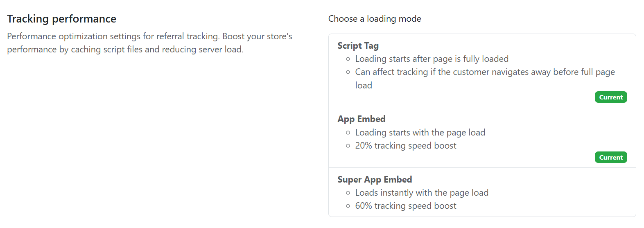This screenshot has width=644, height=228.
Task: Click the bullet before 'Loading starts with the page'
Action: (348, 133)
